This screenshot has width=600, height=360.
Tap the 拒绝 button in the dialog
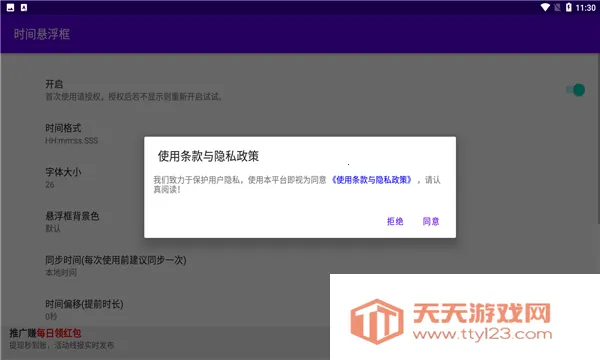tap(395, 221)
